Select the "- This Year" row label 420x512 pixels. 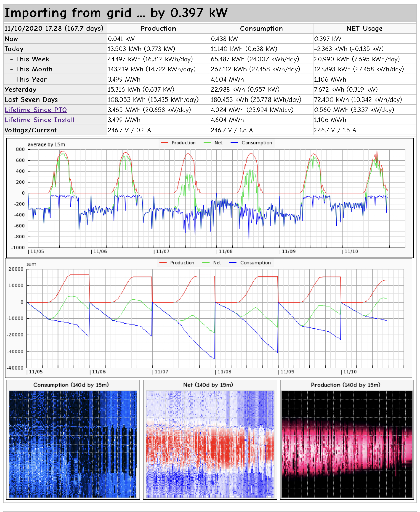[28, 80]
